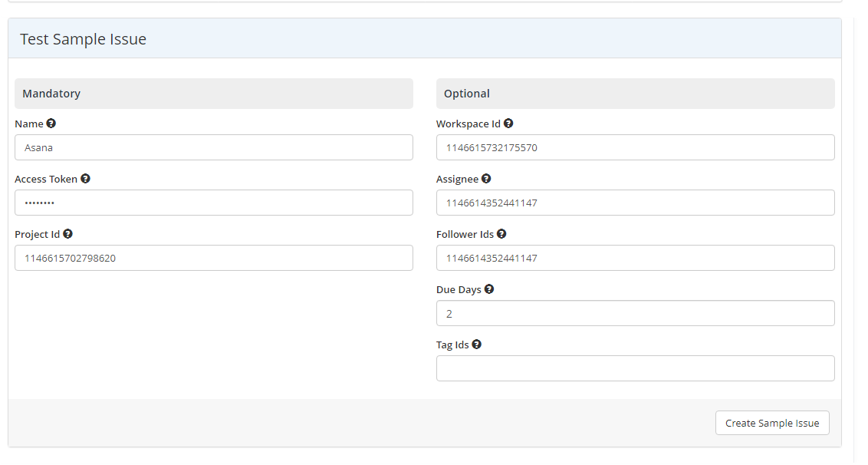Screen dimensions: 868x465
Task: Click the help icon beside Name
Action: (51, 124)
